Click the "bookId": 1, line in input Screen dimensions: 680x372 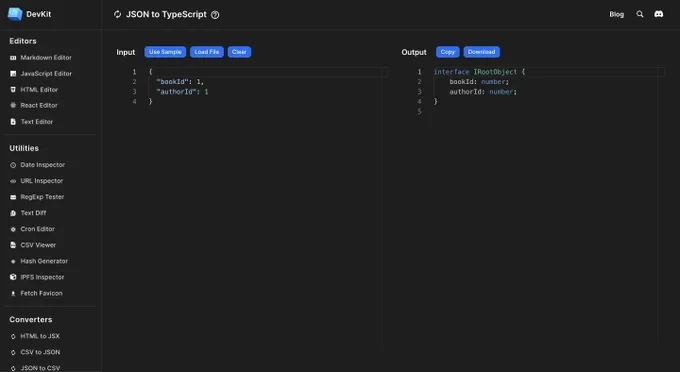180,82
